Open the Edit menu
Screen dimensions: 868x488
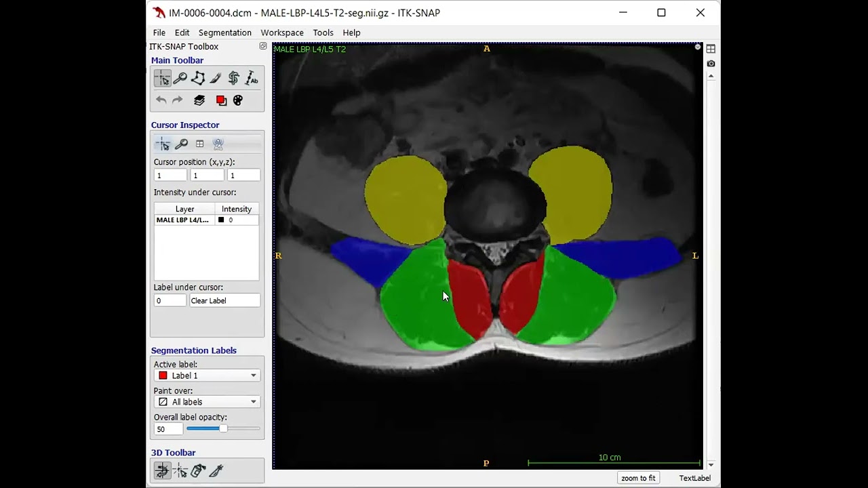(x=182, y=33)
